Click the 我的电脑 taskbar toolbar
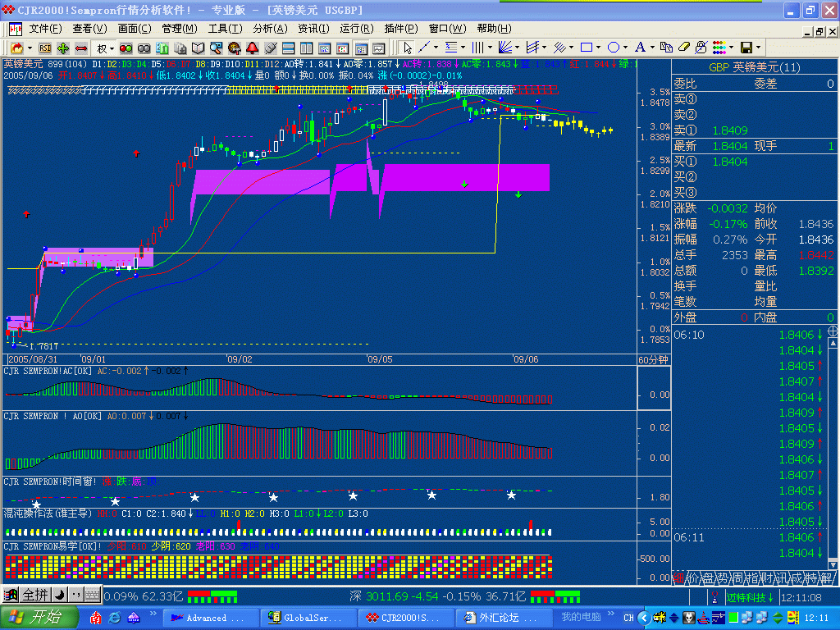The image size is (840, 630). (x=581, y=617)
